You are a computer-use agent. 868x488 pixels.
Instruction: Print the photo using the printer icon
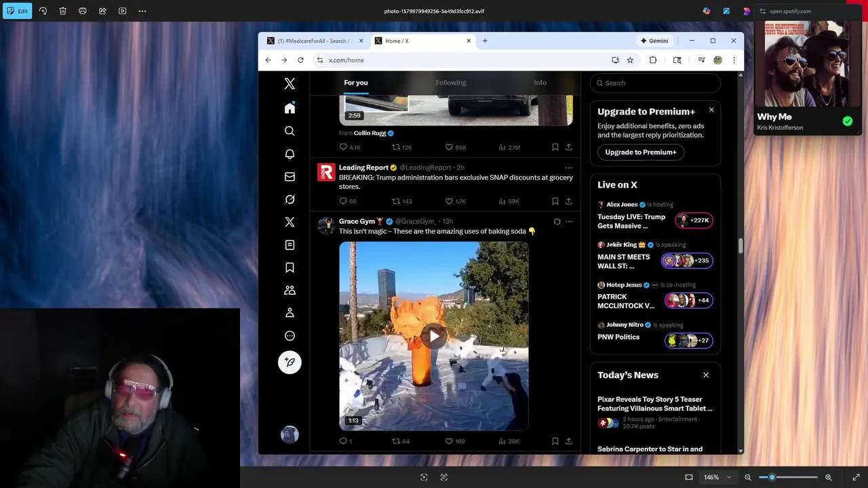pyautogui.click(x=83, y=11)
